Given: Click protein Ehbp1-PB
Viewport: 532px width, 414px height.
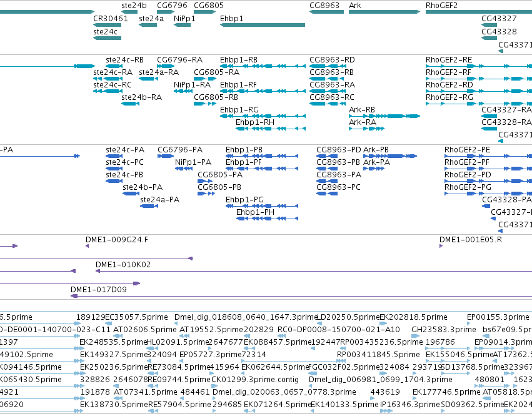Looking at the screenshot, I should (x=244, y=150).
